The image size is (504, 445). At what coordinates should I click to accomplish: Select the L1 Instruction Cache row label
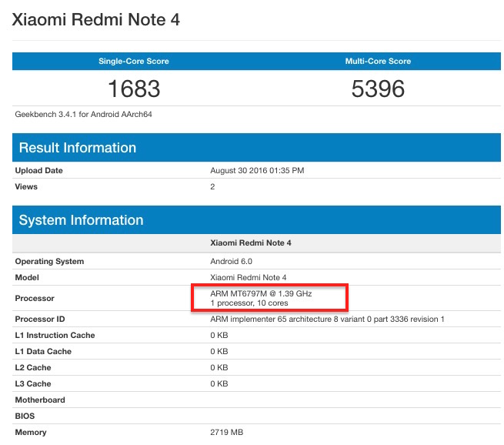coord(54,335)
